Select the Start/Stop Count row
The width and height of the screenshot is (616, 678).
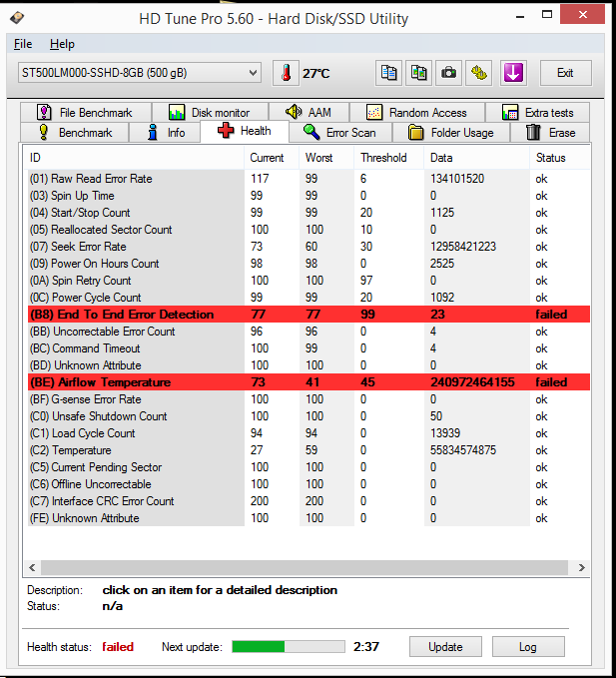point(308,213)
